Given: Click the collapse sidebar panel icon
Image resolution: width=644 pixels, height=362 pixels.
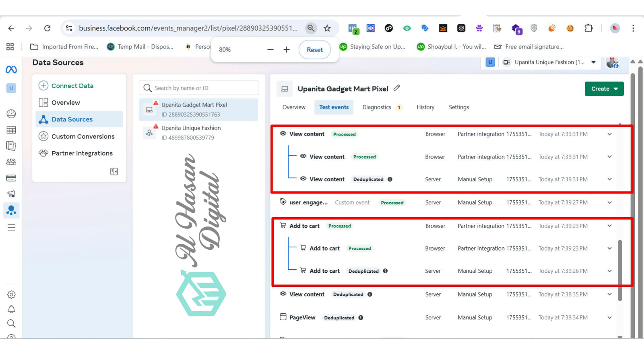Looking at the screenshot, I should pos(114,172).
